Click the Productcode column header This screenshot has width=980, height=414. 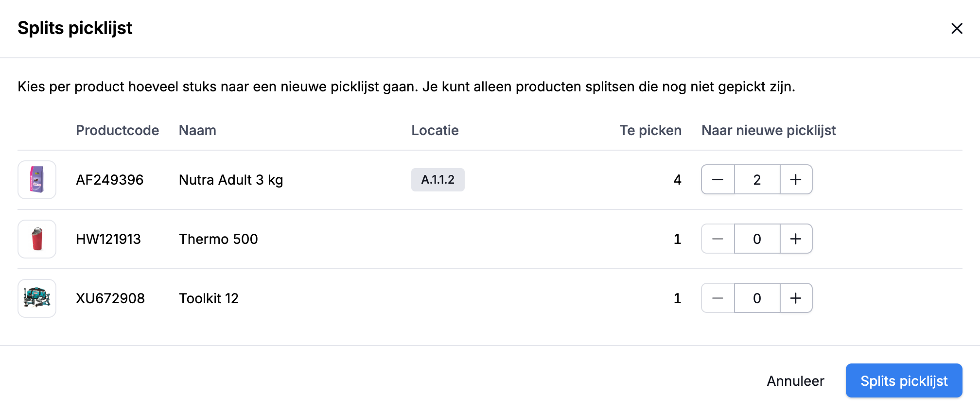click(117, 130)
